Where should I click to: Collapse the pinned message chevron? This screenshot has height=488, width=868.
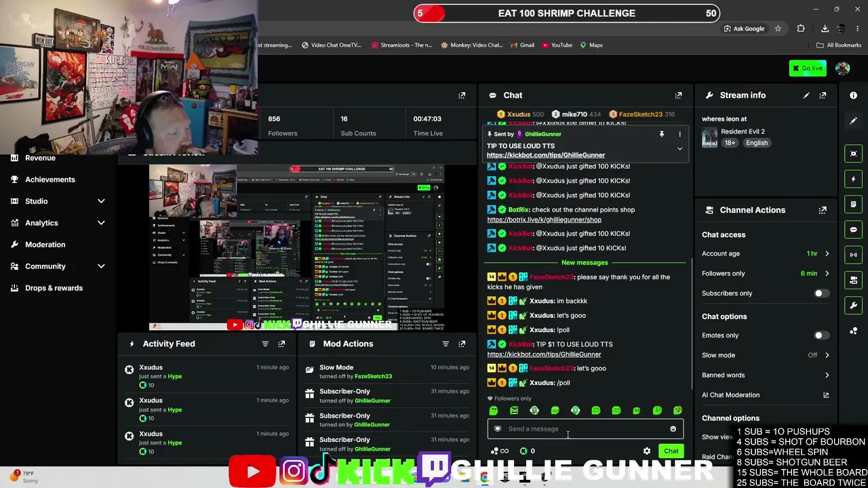tap(679, 149)
